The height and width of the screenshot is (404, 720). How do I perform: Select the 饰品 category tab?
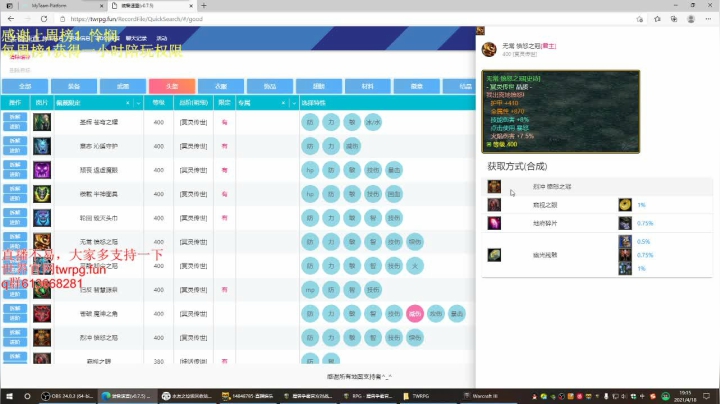pos(270,86)
